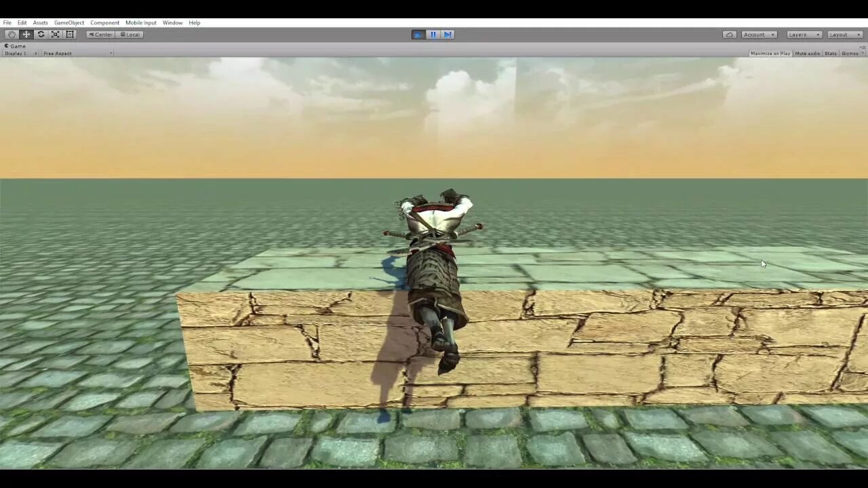The image size is (868, 488).
Task: Open the Display 1 dropdown
Action: 20,54
